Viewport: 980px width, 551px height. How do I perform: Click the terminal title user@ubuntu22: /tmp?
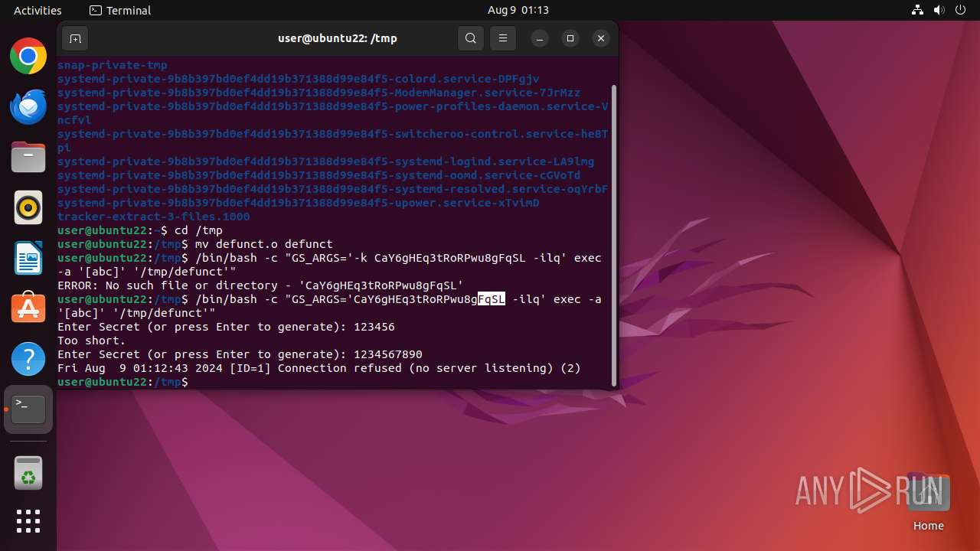point(338,38)
